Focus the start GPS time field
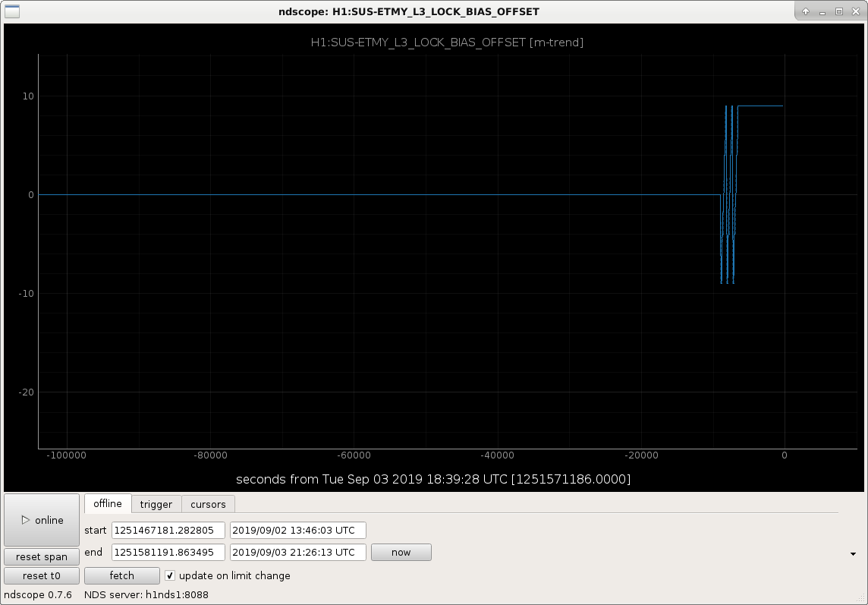Image resolution: width=868 pixels, height=605 pixels. point(168,530)
